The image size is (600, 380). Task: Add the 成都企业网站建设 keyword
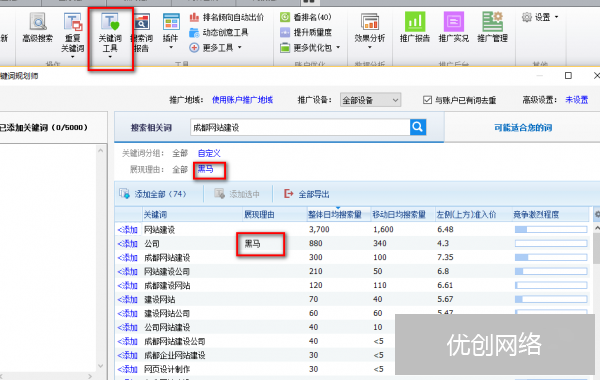[x=128, y=355]
